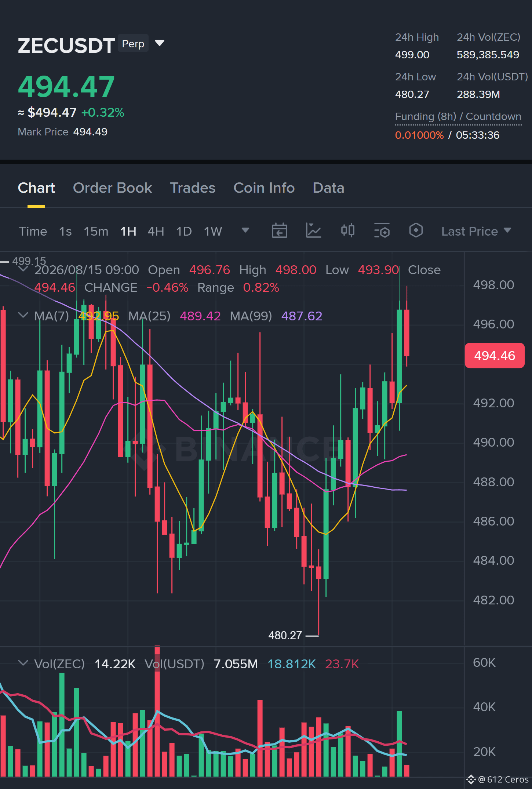532x789 pixels.
Task: Click the +0.32% price change
Action: pyautogui.click(x=103, y=113)
